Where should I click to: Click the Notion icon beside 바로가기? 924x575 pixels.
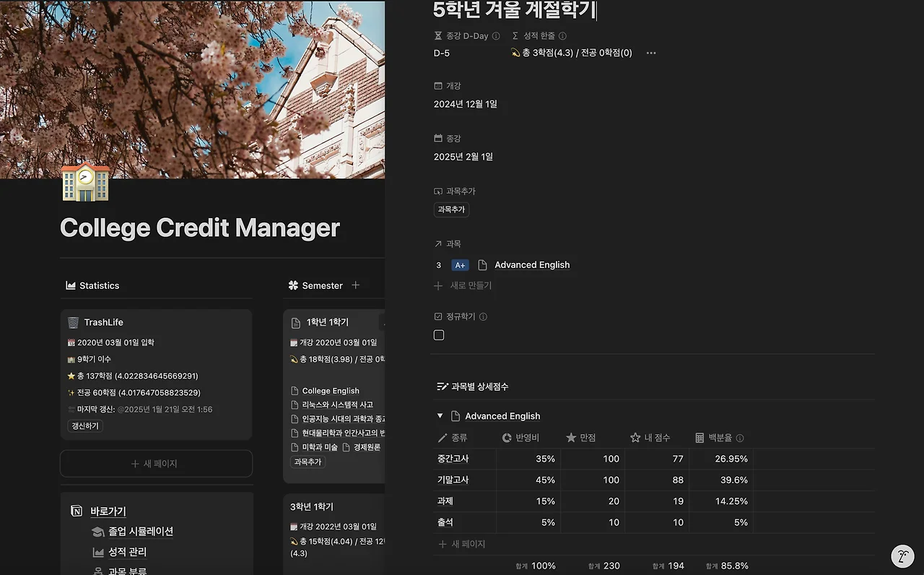pos(77,511)
